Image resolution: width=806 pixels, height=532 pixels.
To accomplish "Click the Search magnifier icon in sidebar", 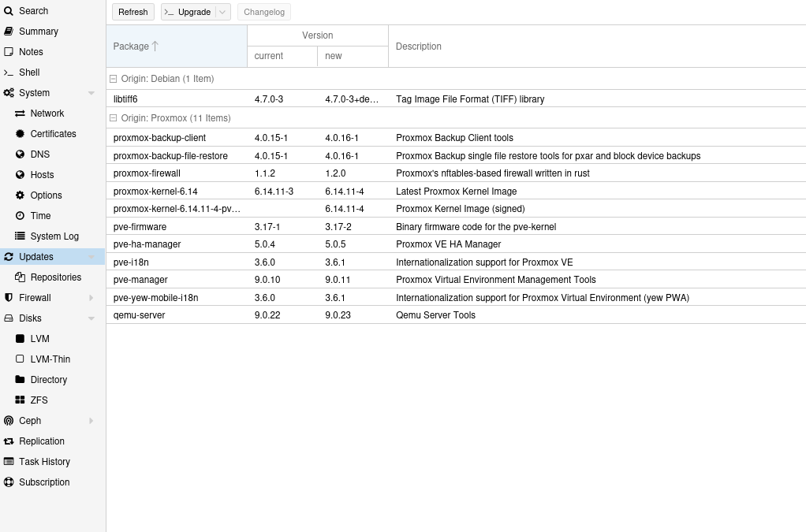I will coord(9,11).
